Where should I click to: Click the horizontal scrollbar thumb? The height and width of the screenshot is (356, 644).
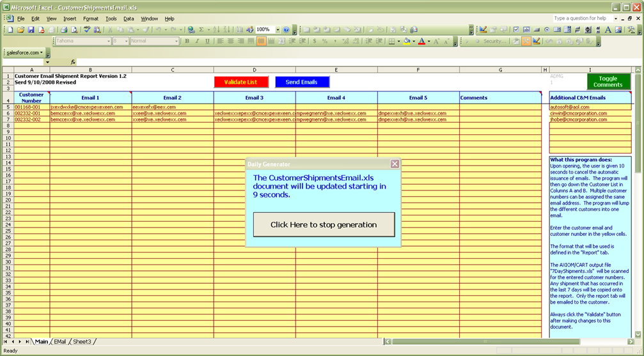click(485, 342)
